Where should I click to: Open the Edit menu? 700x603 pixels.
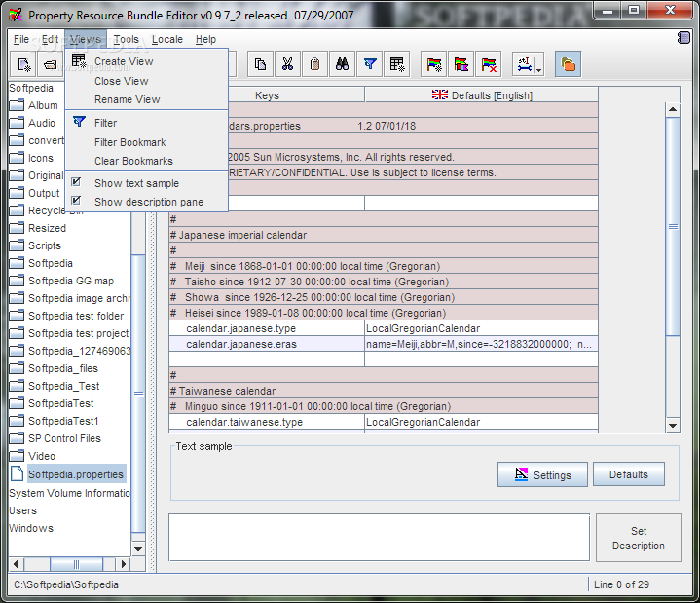point(50,39)
